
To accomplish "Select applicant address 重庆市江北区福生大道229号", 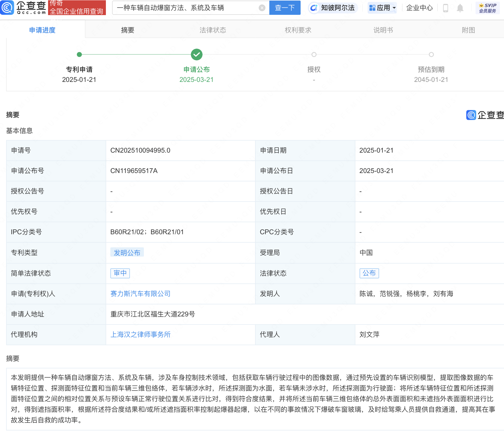I will [x=153, y=314].
